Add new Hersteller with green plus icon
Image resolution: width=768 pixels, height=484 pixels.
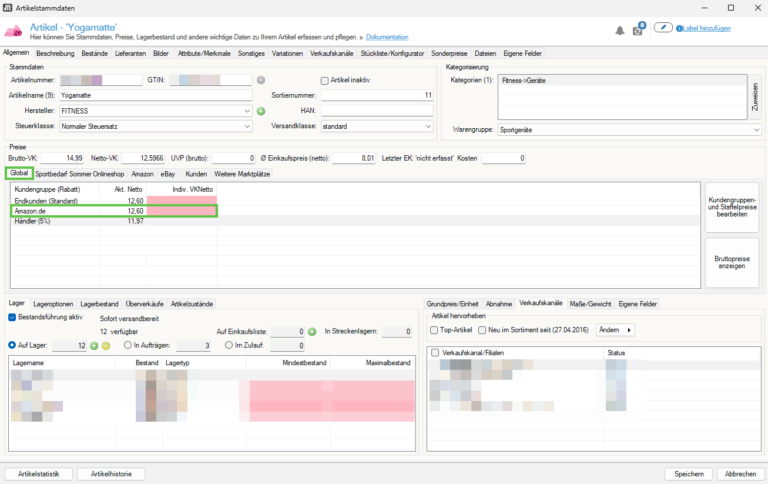click(x=260, y=110)
